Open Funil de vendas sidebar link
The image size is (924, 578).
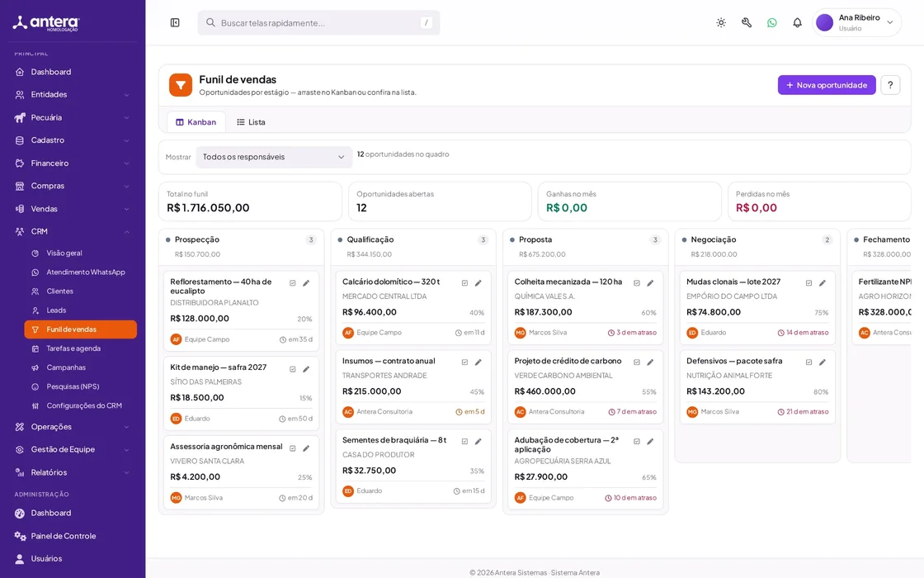[80, 329]
